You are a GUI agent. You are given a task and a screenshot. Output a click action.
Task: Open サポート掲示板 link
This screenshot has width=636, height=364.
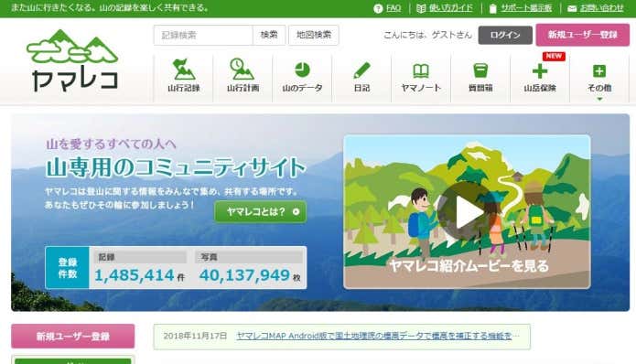(x=526, y=8)
